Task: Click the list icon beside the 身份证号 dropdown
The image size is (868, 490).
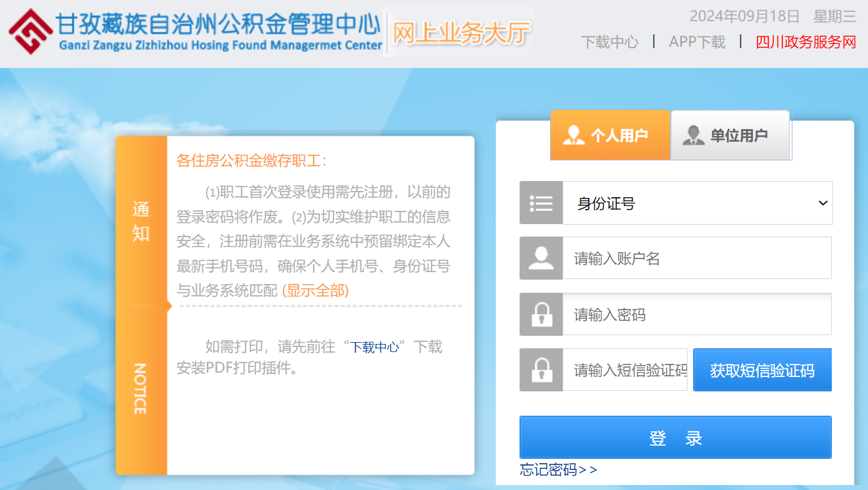Action: click(541, 203)
